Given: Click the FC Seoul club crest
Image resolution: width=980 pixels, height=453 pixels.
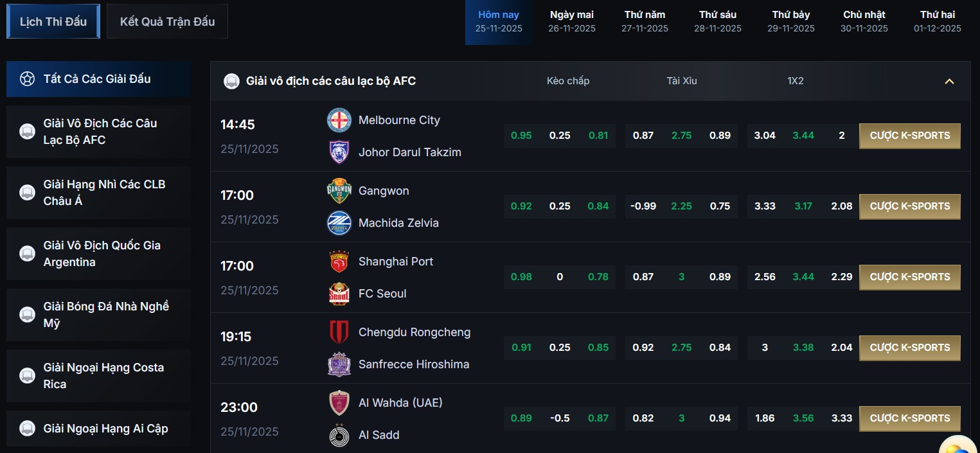Looking at the screenshot, I should click(339, 294).
